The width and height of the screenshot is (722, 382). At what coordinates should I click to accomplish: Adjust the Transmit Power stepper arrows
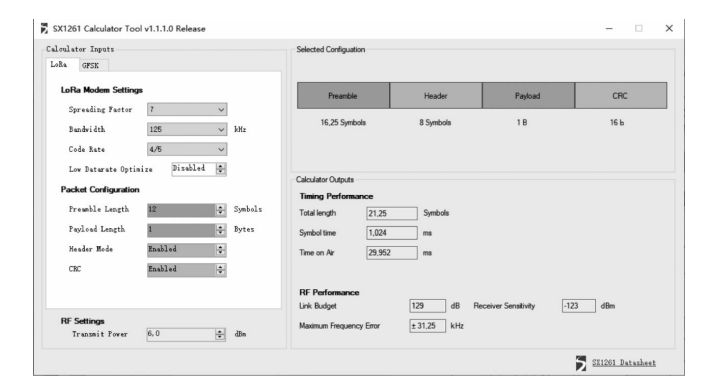[x=221, y=334]
